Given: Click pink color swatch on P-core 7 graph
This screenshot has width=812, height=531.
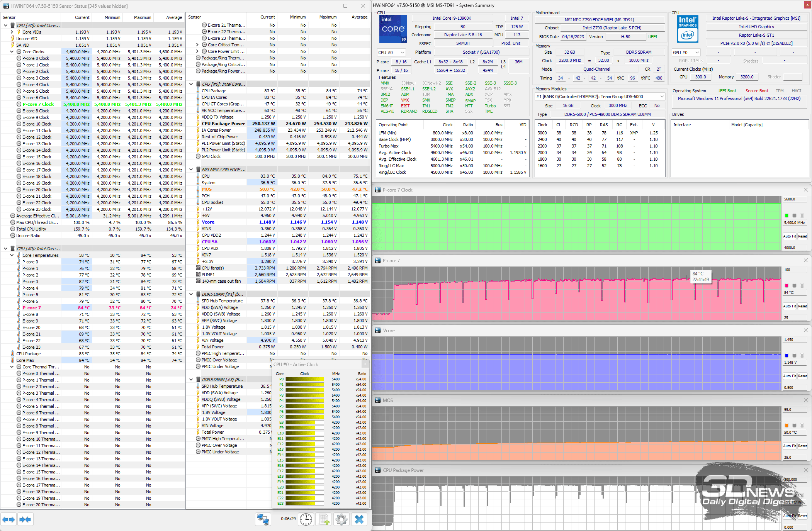Looking at the screenshot, I should tap(787, 285).
